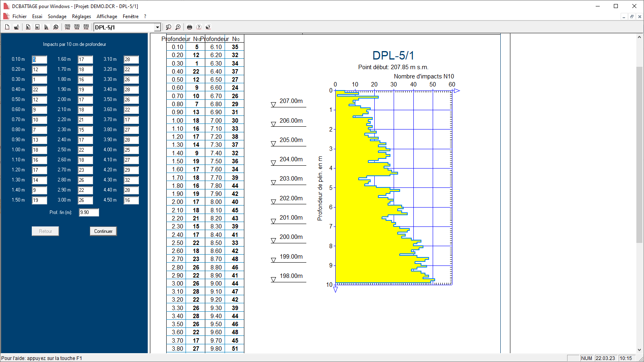Click the first magnifier zoom icon

169,27
